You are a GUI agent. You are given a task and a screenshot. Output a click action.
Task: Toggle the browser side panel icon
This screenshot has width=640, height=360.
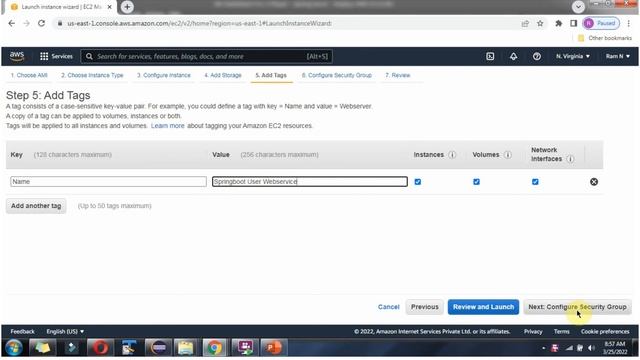coord(573,23)
